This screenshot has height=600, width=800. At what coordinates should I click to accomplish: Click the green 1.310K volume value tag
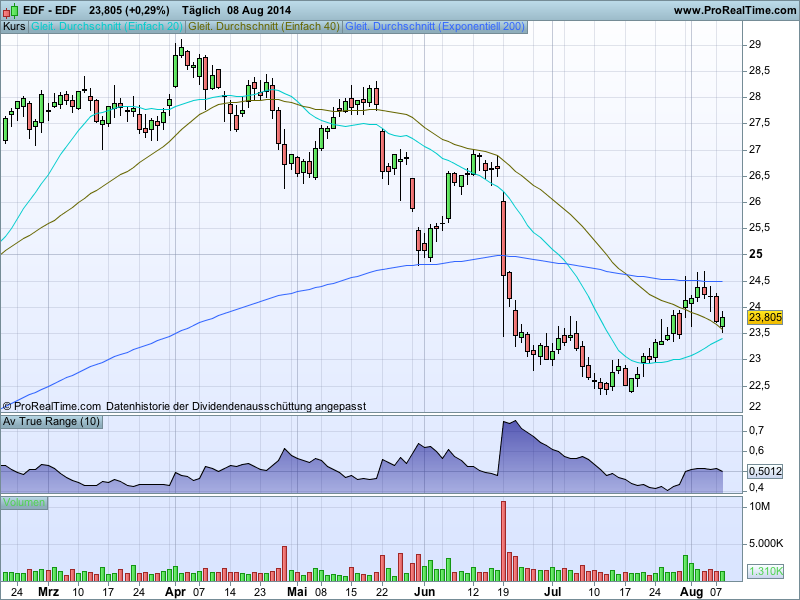point(765,571)
